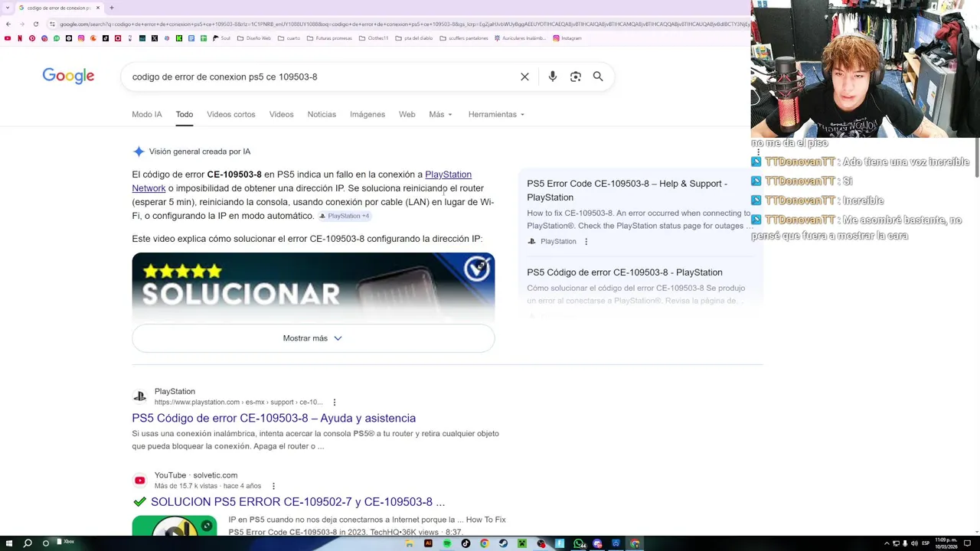The image size is (980, 551).
Task: Start a voice search with the microphone
Action: coord(553,77)
